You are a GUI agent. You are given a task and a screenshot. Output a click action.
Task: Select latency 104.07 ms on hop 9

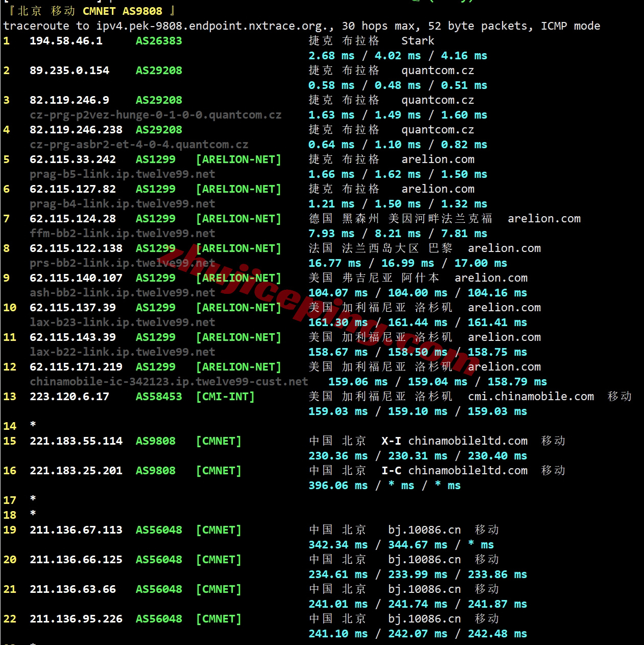point(338,293)
